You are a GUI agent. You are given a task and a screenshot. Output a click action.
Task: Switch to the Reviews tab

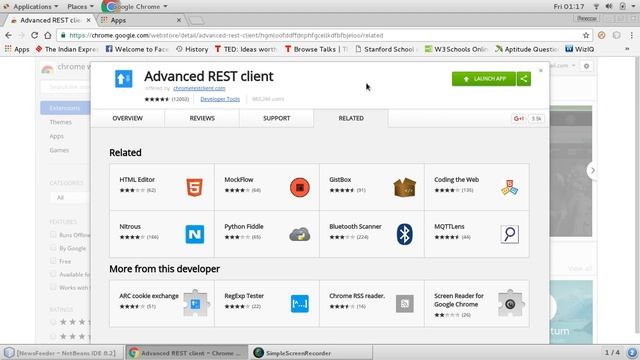pos(202,118)
